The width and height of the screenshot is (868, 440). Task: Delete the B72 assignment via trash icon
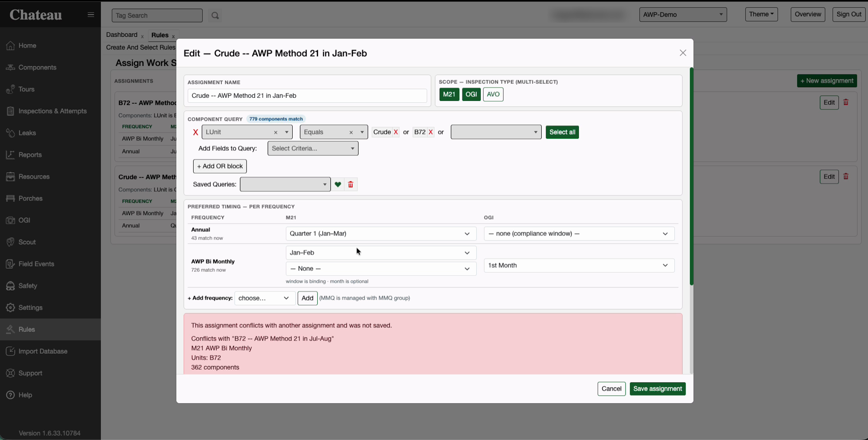[x=846, y=102]
